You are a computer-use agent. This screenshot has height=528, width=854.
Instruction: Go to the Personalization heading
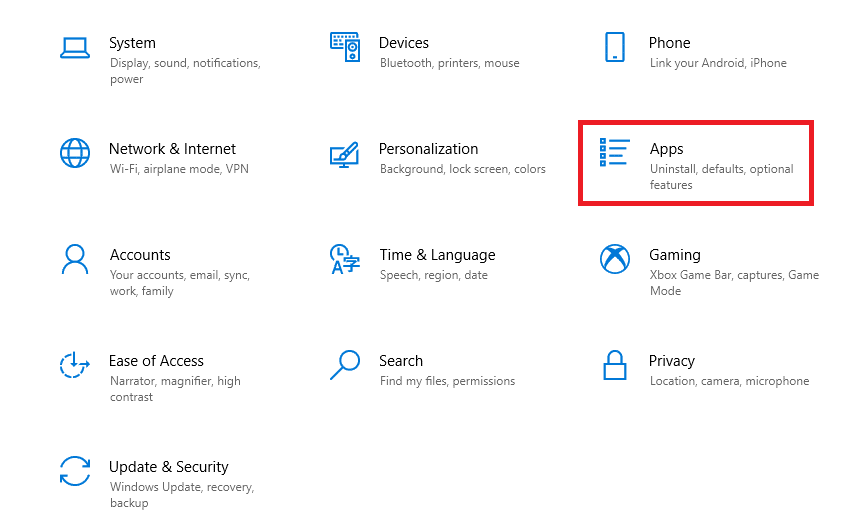point(428,149)
